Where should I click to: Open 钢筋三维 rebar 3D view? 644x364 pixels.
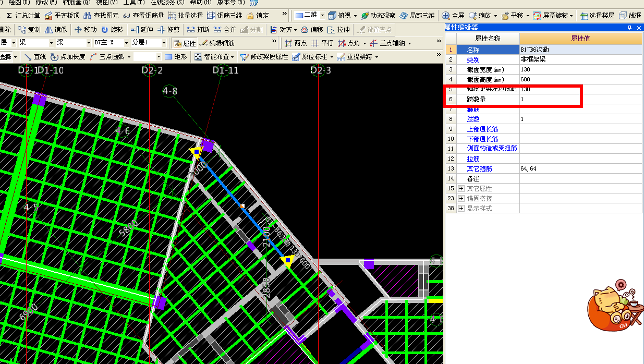(224, 16)
